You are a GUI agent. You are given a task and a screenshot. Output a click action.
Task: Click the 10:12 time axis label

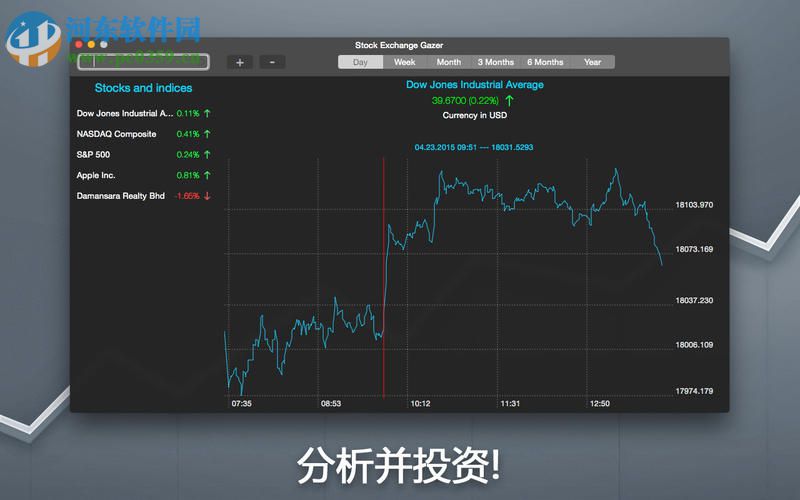420,404
